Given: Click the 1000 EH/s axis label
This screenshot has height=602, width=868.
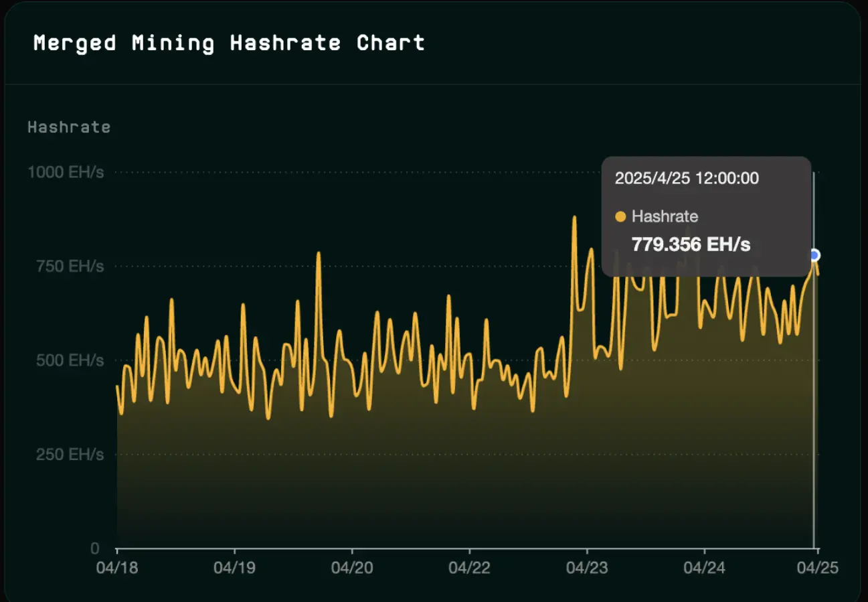Looking at the screenshot, I should click(x=66, y=172).
